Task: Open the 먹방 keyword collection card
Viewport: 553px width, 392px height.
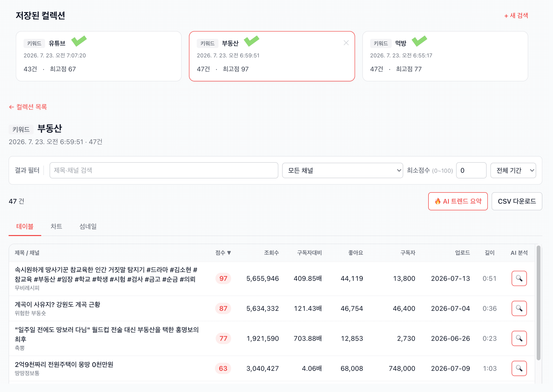Action: tap(445, 56)
